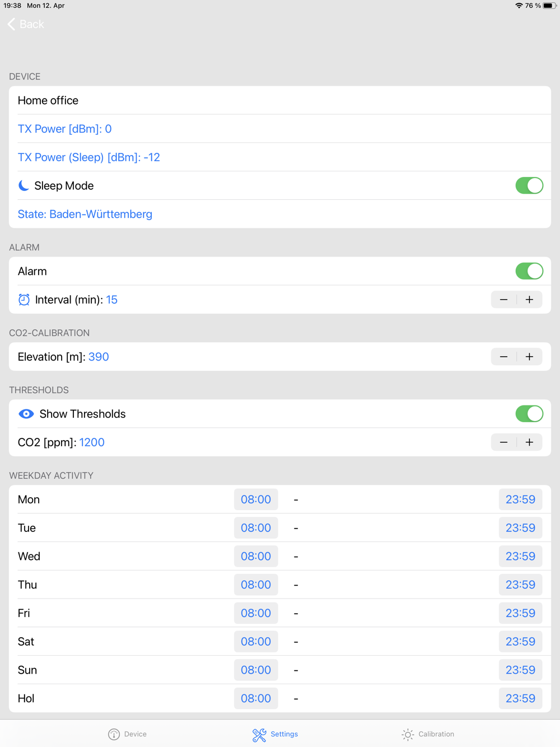This screenshot has height=747, width=560.
Task: Open the Device tab icon
Action: click(x=114, y=734)
